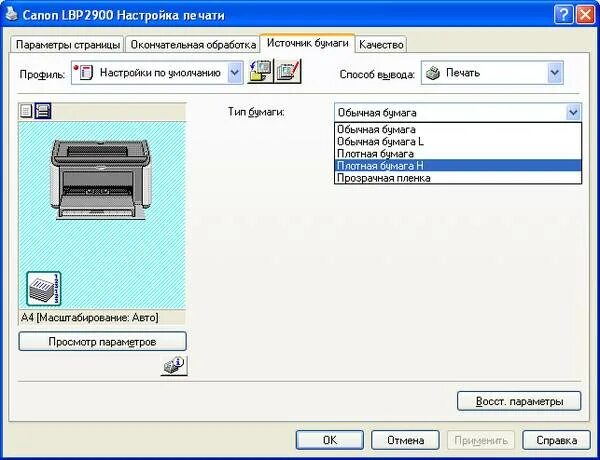Open help via Справка button
600x460 pixels.
556,440
